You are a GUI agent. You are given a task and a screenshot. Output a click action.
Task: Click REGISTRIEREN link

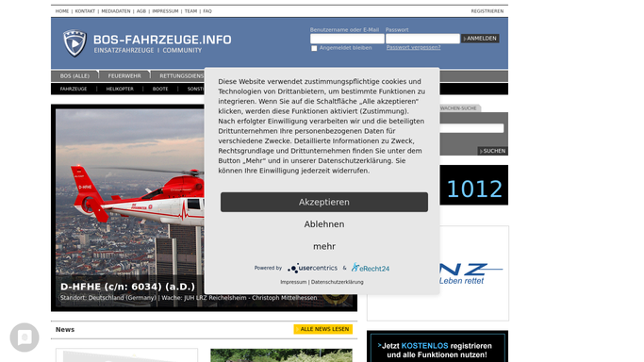[487, 11]
